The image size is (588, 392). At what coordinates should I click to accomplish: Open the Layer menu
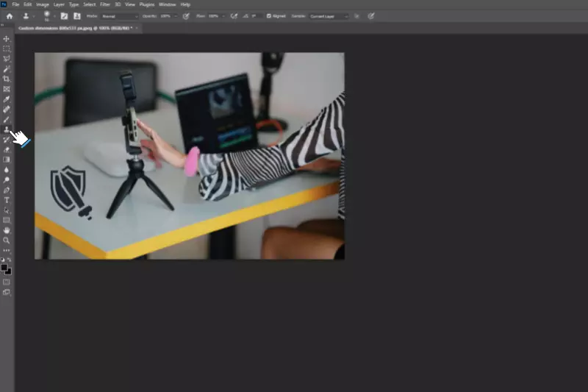[59, 4]
